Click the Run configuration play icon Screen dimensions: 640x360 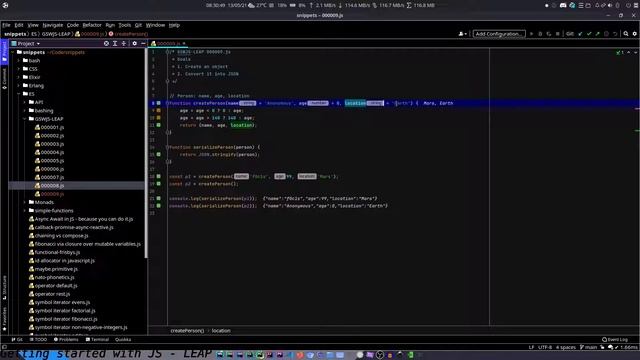pos(531,34)
